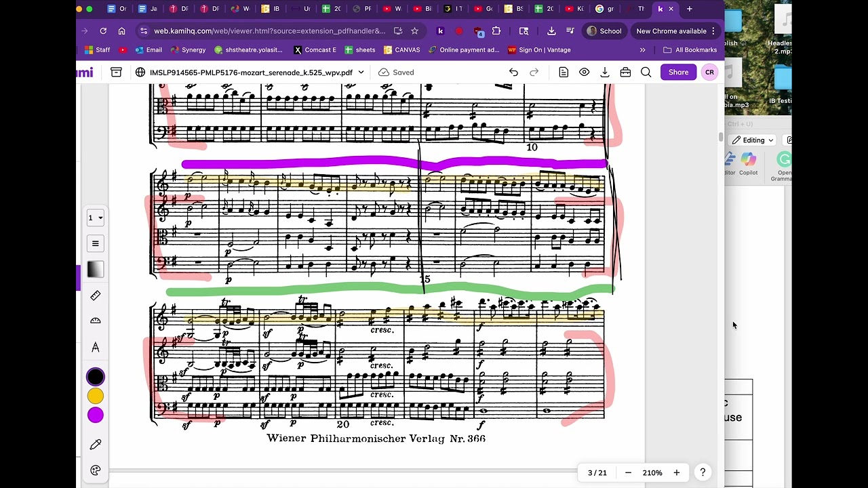Open the CANVAS bookmark
The image size is (868, 488).
coord(402,49)
